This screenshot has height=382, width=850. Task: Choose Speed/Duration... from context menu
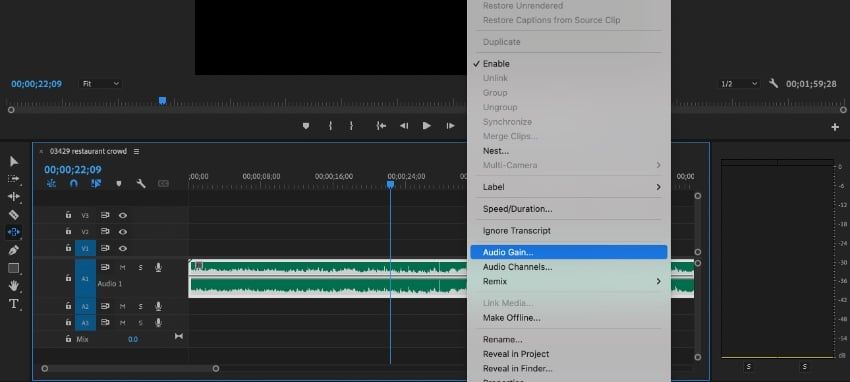tap(569, 209)
